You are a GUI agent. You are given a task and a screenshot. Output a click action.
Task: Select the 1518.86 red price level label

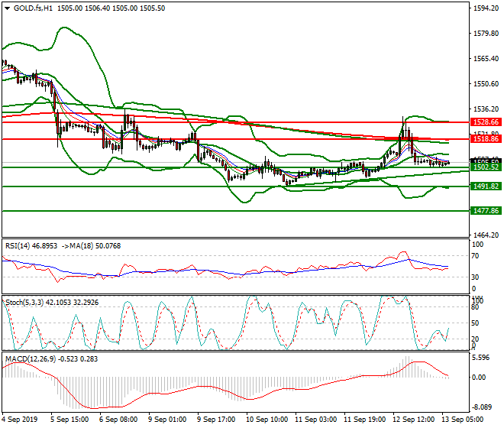pos(486,139)
